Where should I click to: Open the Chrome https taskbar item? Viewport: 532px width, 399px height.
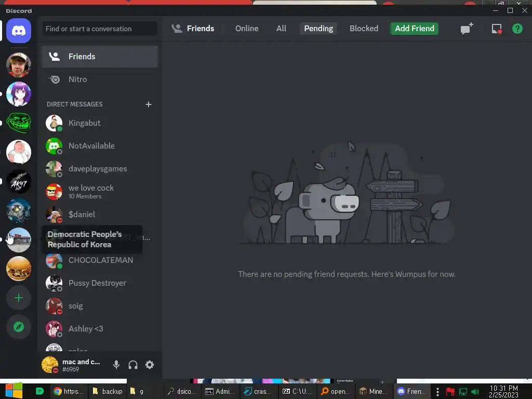tap(69, 391)
